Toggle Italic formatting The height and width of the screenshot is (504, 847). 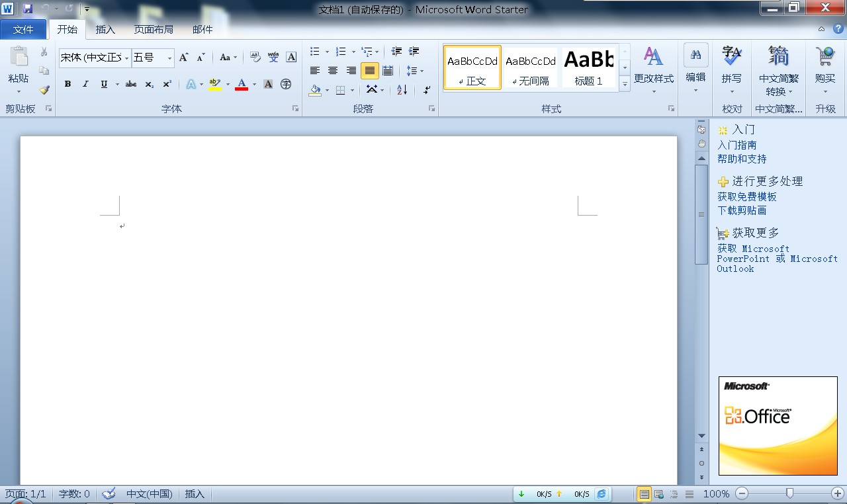click(x=85, y=84)
